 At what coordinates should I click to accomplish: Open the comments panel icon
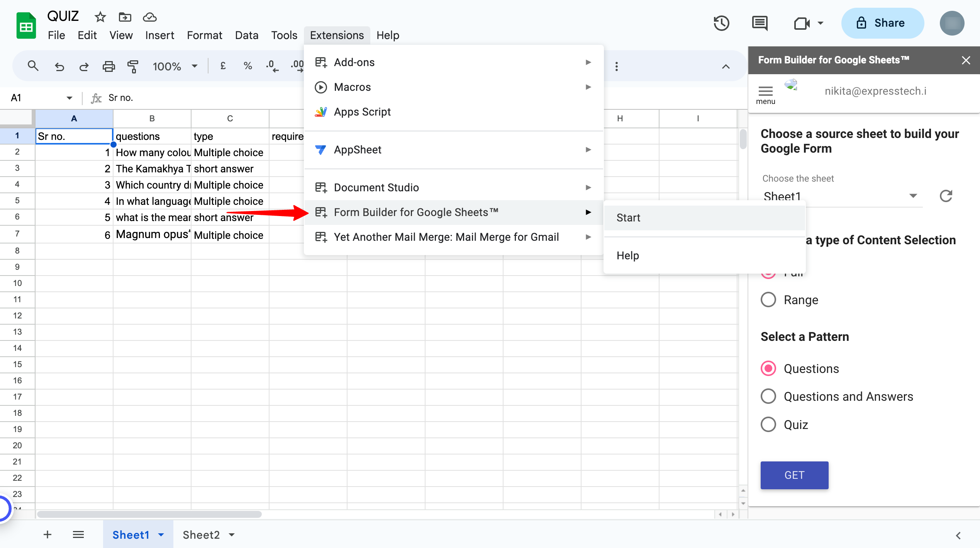tap(759, 23)
